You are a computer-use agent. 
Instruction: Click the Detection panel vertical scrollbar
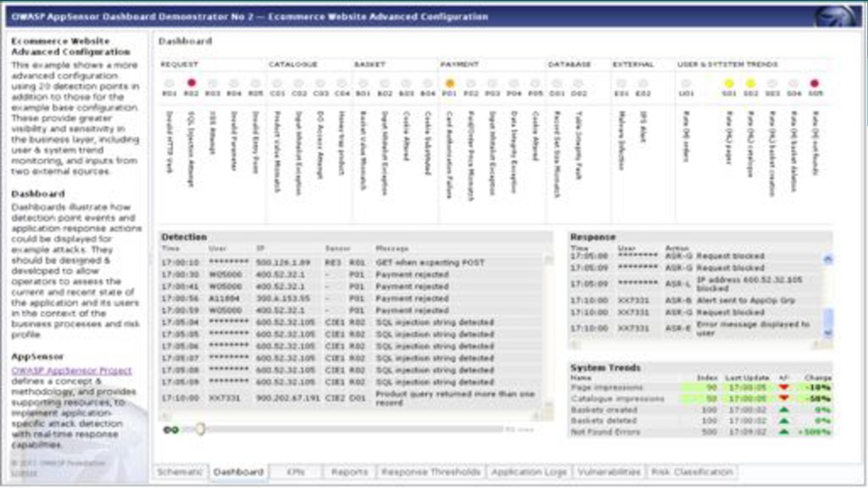click(548, 332)
